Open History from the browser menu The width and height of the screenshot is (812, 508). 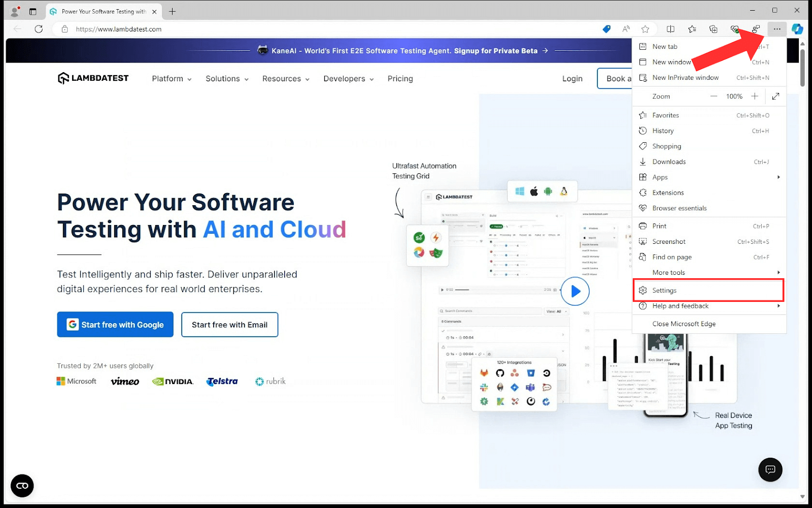[663, 131]
